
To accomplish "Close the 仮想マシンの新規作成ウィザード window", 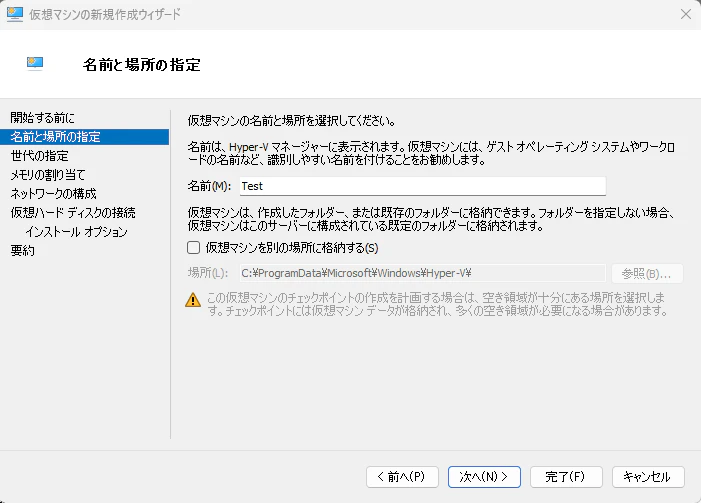I will (x=686, y=14).
